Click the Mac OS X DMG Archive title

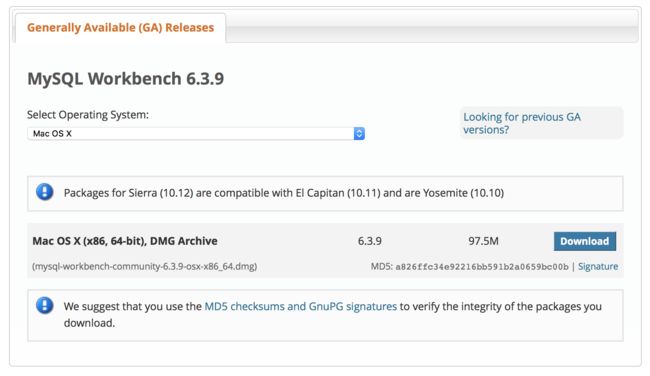125,241
